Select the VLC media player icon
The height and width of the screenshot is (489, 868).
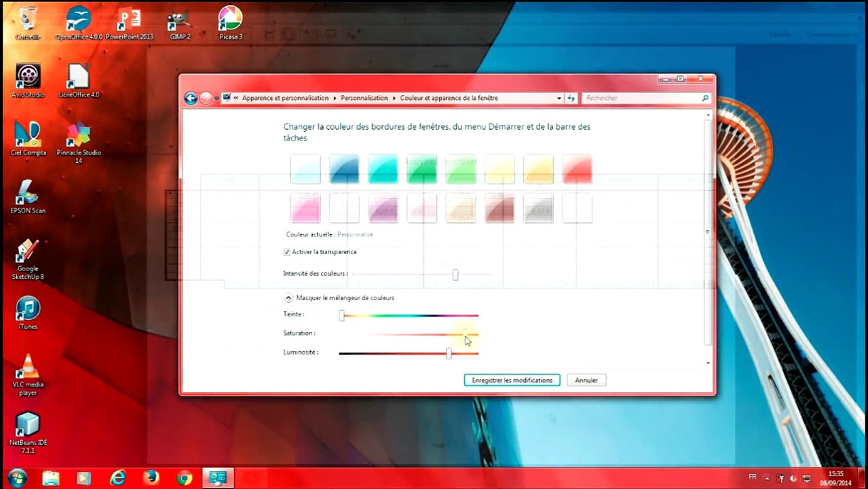(x=28, y=375)
